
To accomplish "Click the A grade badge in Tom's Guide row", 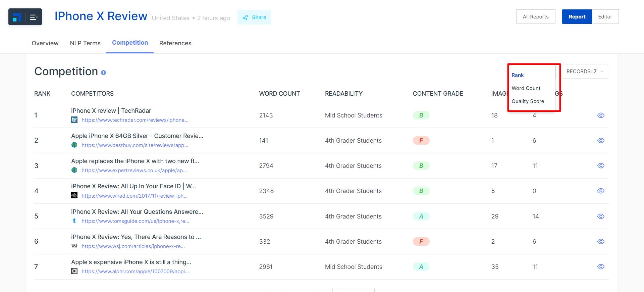I will tap(421, 216).
